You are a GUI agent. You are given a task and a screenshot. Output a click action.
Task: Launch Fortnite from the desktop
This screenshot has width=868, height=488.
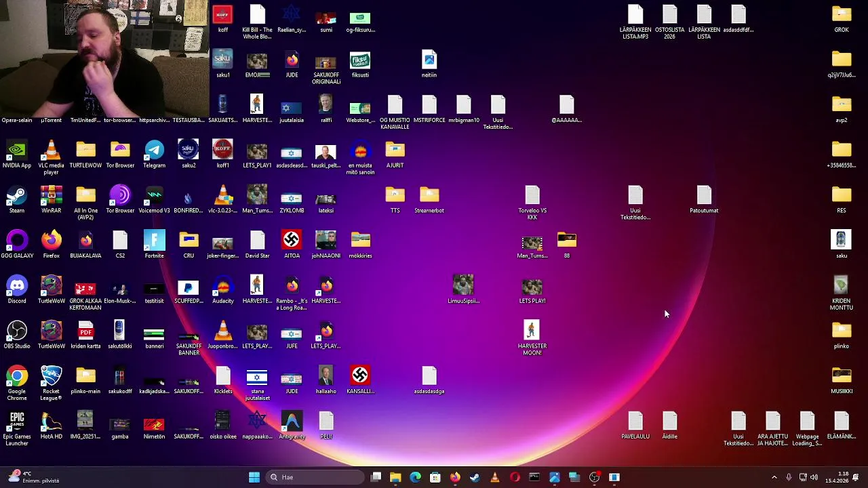coord(154,245)
